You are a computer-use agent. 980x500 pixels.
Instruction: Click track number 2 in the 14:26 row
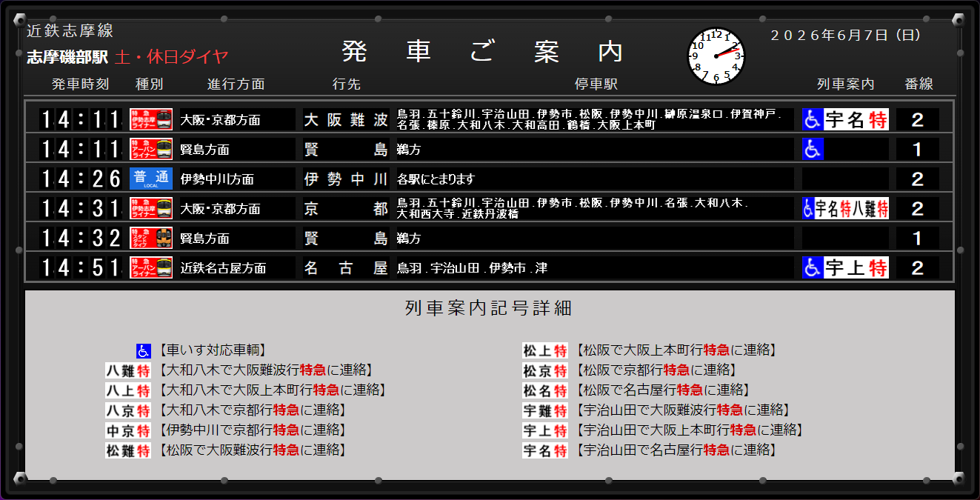pos(918,179)
